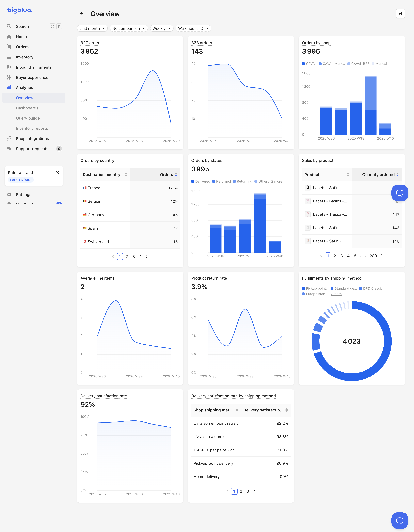The width and height of the screenshot is (414, 532).
Task: Toggle CAVAL B2B legend in Orders by shop
Action: (x=358, y=64)
